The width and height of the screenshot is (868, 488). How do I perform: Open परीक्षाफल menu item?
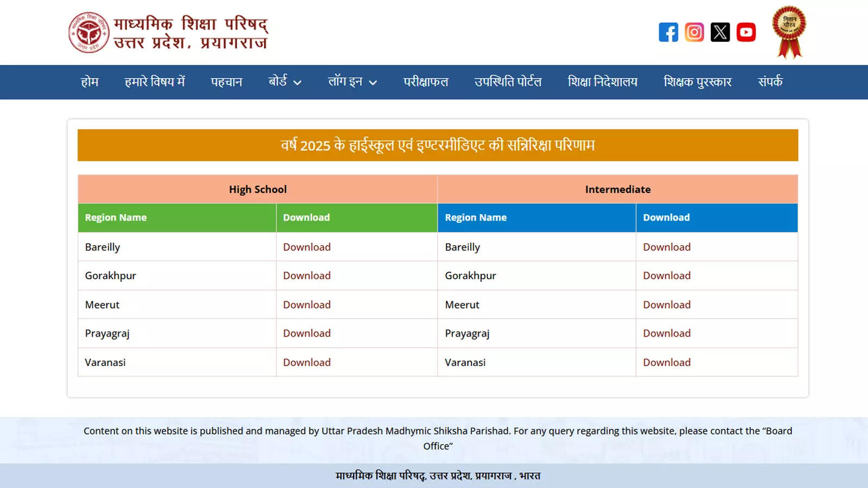426,82
